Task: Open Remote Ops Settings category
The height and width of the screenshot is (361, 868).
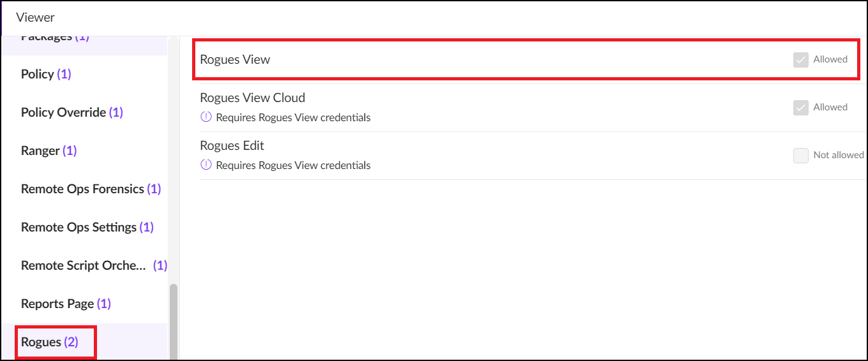Action: coord(87,227)
